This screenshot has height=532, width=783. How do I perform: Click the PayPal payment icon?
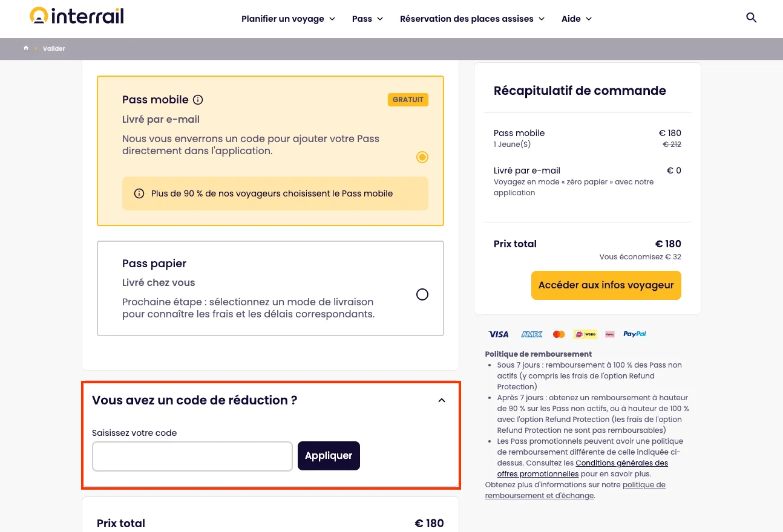point(634,334)
